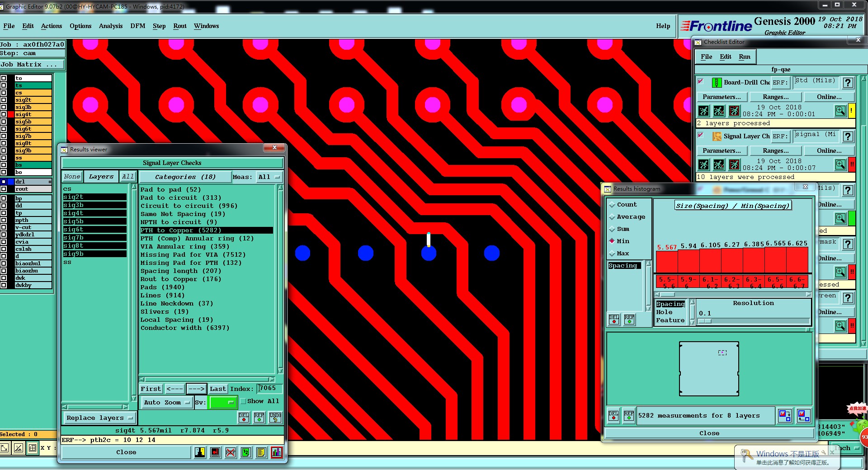Screen dimensions: 868x470
Task: Click the Resolution slider handle in histogram
Action: coord(705,321)
